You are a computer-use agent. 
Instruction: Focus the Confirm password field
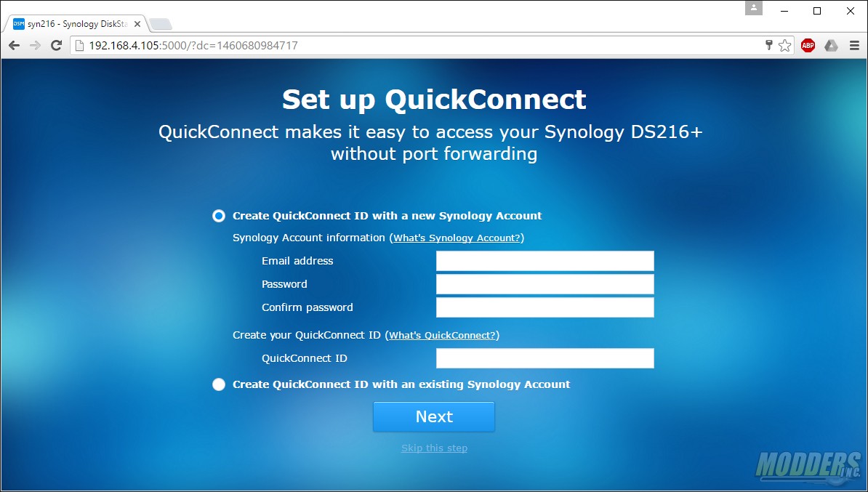[544, 307]
